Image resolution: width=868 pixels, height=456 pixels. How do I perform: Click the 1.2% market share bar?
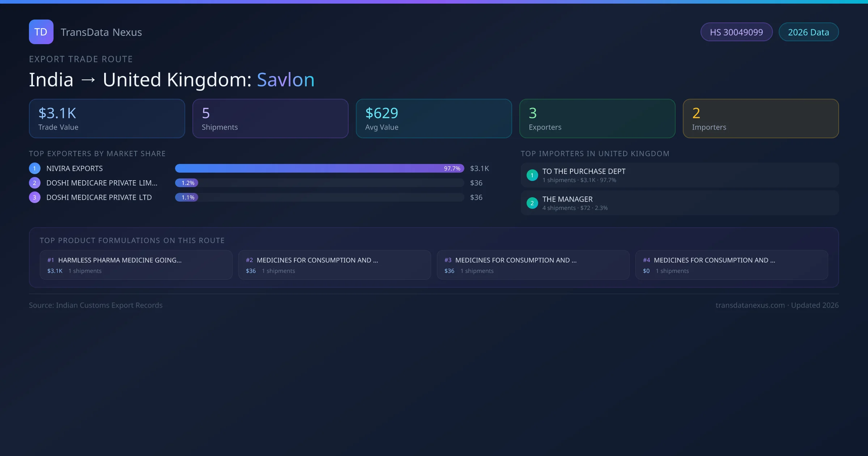(x=187, y=183)
